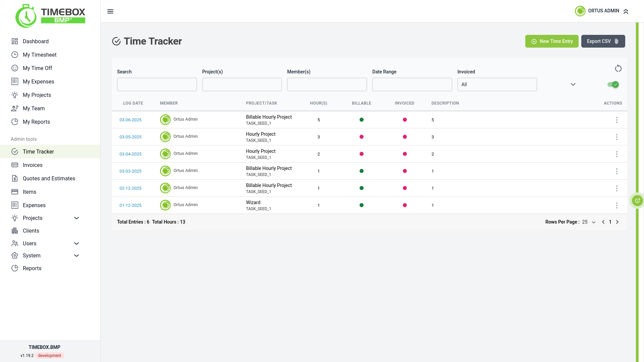Open the 02-12-2025 log date link
The image size is (644, 362).
click(x=130, y=188)
